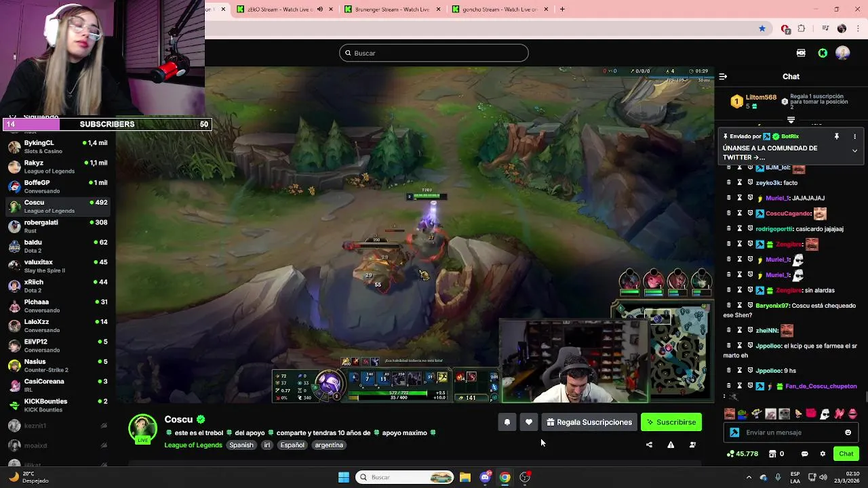Open League of Legends category link
This screenshot has width=868, height=488.
[x=193, y=445]
